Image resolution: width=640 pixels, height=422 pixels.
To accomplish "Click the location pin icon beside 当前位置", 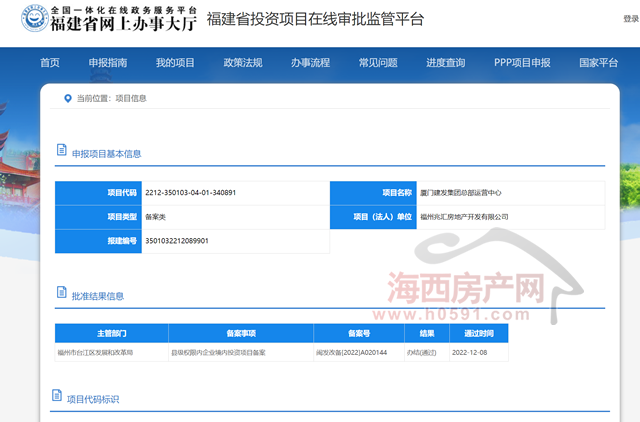I will [x=68, y=98].
